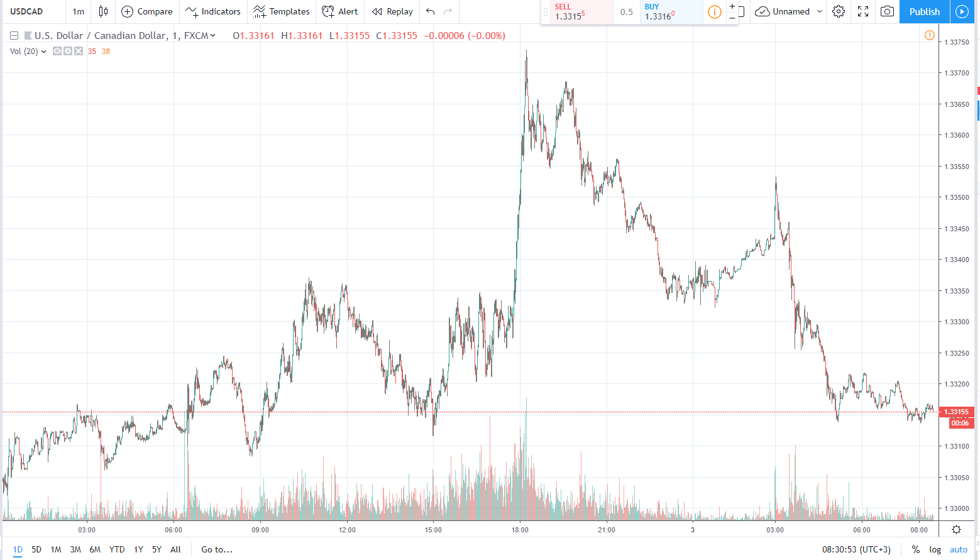Click the 1.33750 price scale label
The width and height of the screenshot is (980, 560).
957,42
